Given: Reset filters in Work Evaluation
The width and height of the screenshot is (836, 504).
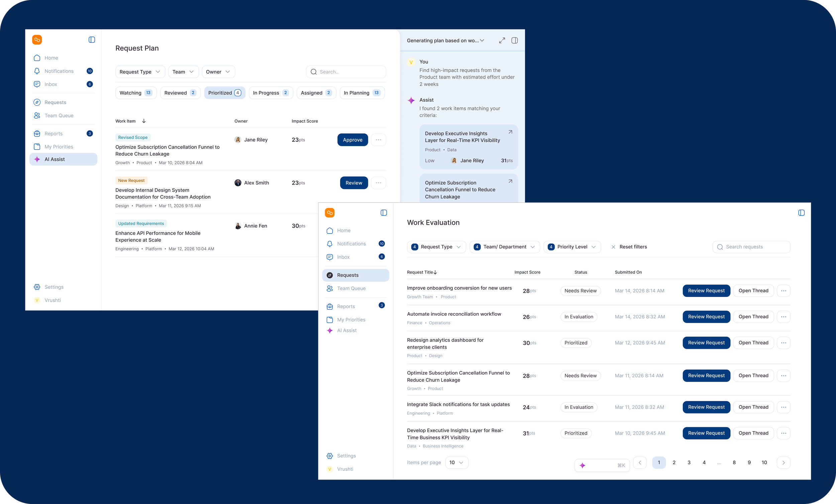Looking at the screenshot, I should 629,247.
